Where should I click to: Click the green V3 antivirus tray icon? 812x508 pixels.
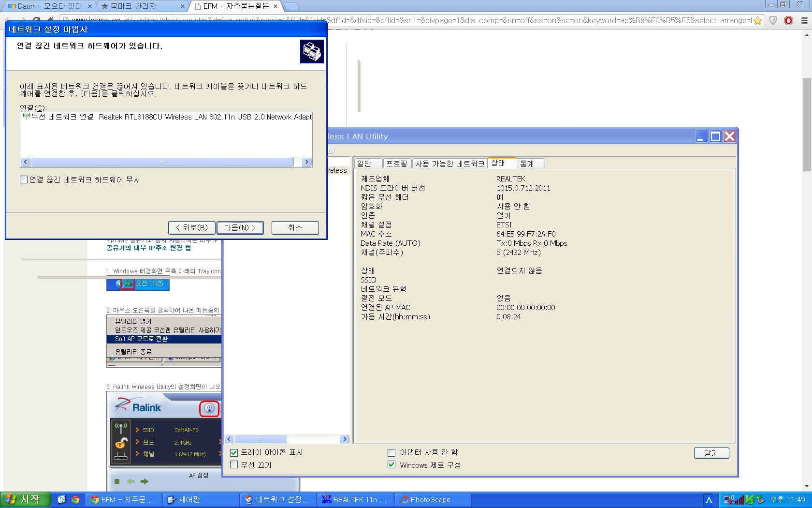click(x=750, y=499)
